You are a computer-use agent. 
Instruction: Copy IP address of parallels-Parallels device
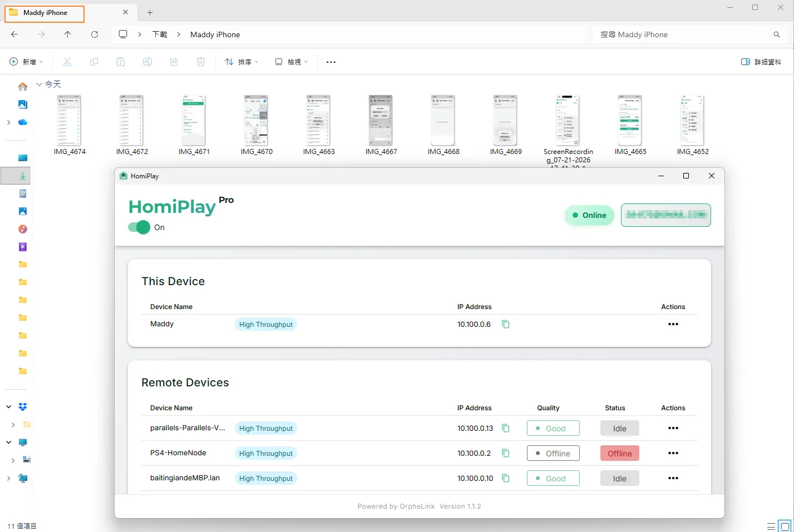(506, 428)
